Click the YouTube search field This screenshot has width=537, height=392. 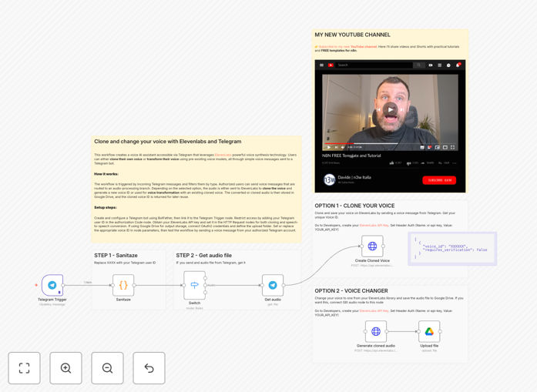pos(374,65)
